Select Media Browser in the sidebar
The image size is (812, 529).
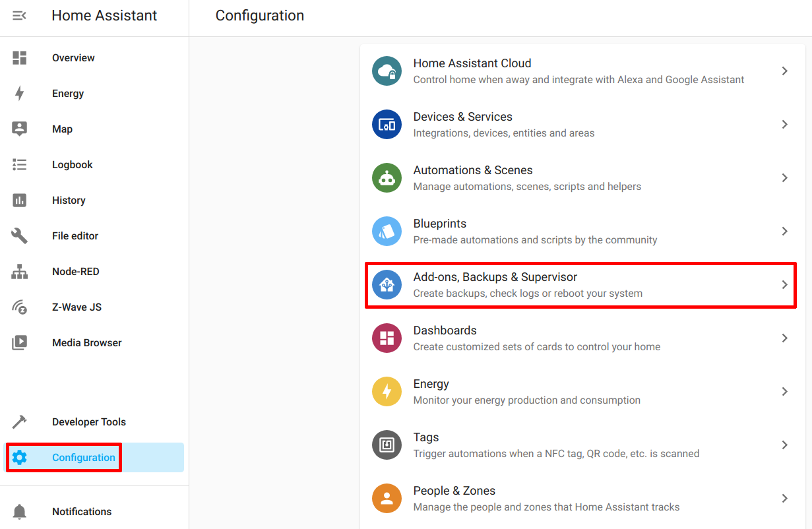pos(94,343)
